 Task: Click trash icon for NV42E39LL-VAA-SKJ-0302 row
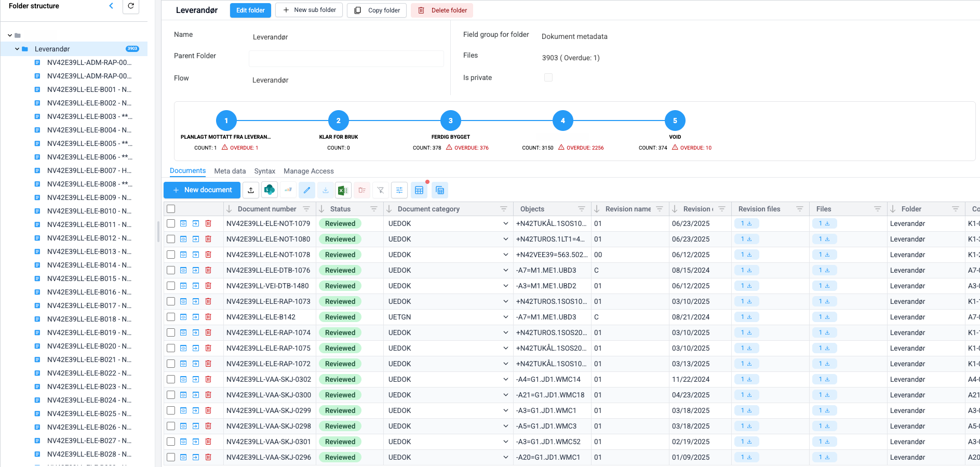point(208,379)
